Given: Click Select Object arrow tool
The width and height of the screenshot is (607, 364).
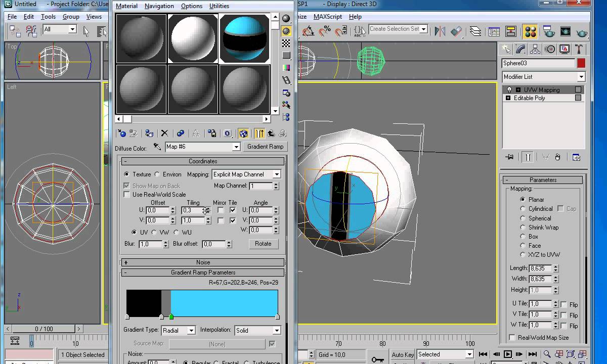Looking at the screenshot, I should (x=86, y=31).
